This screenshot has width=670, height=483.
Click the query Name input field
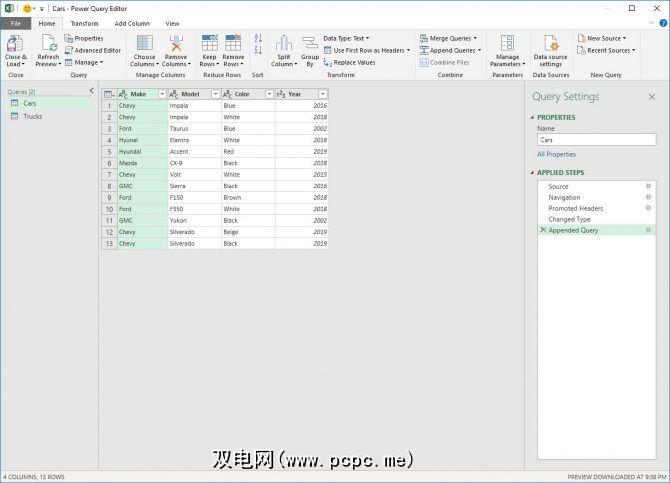pyautogui.click(x=597, y=140)
